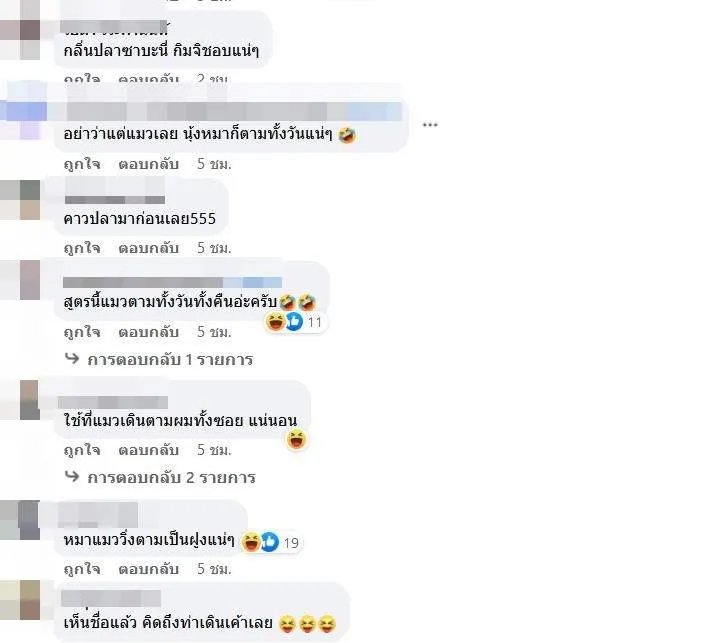
Task: Like the อย่าว่าแต่แมวเลย comment
Action: tap(82, 164)
